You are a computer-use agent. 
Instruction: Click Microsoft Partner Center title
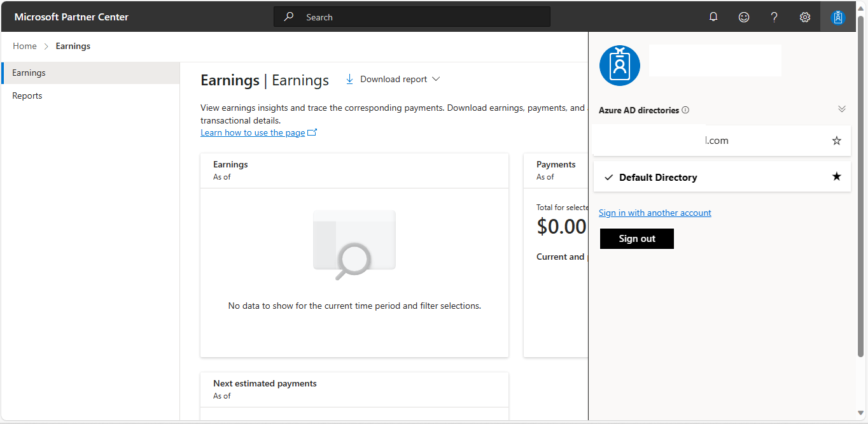coord(71,17)
